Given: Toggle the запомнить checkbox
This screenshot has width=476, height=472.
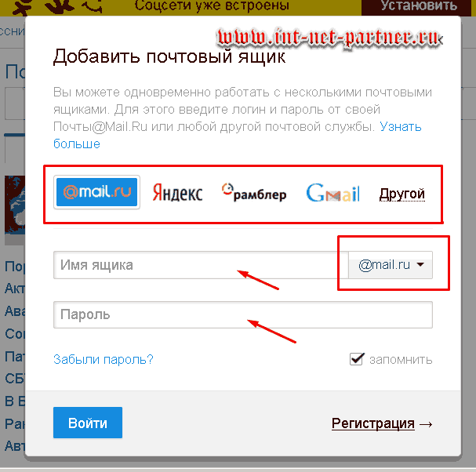Looking at the screenshot, I should click(356, 359).
